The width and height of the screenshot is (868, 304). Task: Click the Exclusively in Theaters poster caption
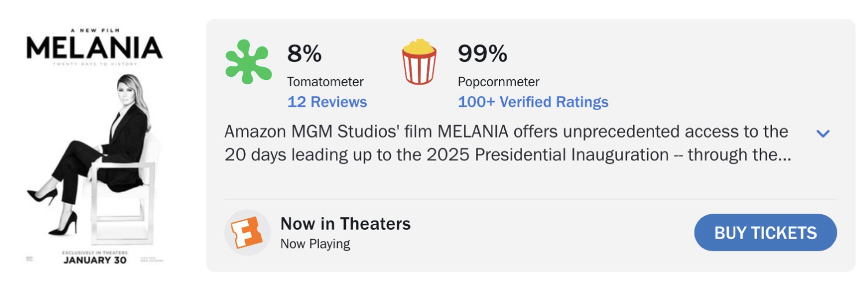click(x=95, y=252)
